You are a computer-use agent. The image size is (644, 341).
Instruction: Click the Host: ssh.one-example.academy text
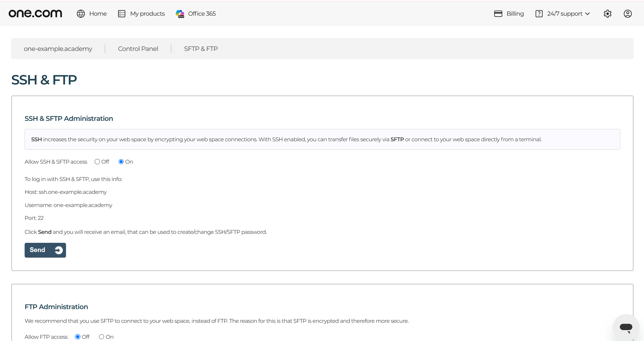(66, 192)
